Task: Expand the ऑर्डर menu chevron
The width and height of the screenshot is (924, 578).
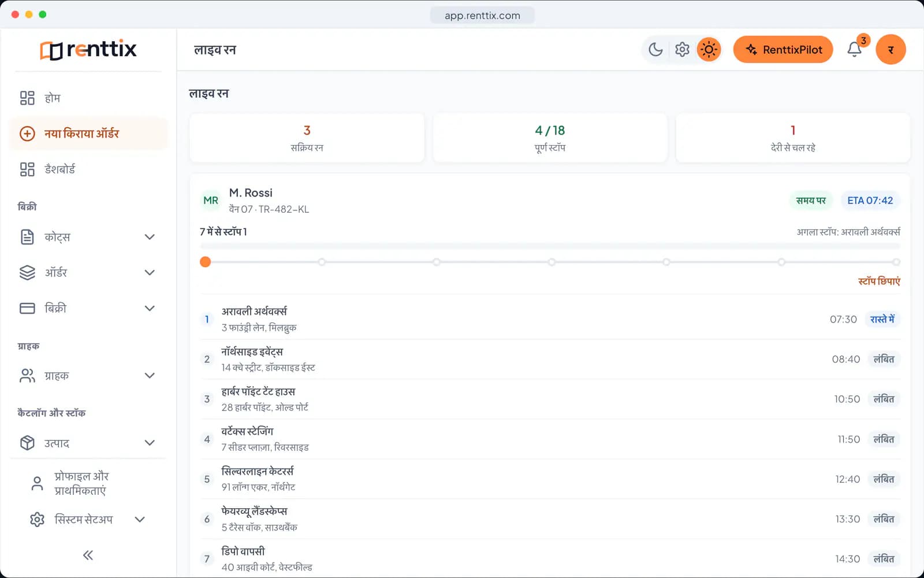Action: click(150, 272)
